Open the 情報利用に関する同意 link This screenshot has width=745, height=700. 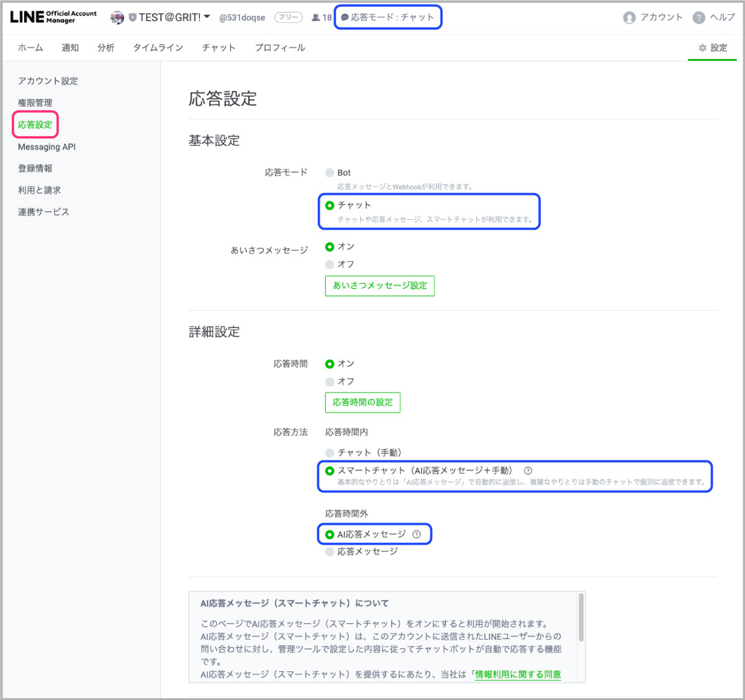518,675
